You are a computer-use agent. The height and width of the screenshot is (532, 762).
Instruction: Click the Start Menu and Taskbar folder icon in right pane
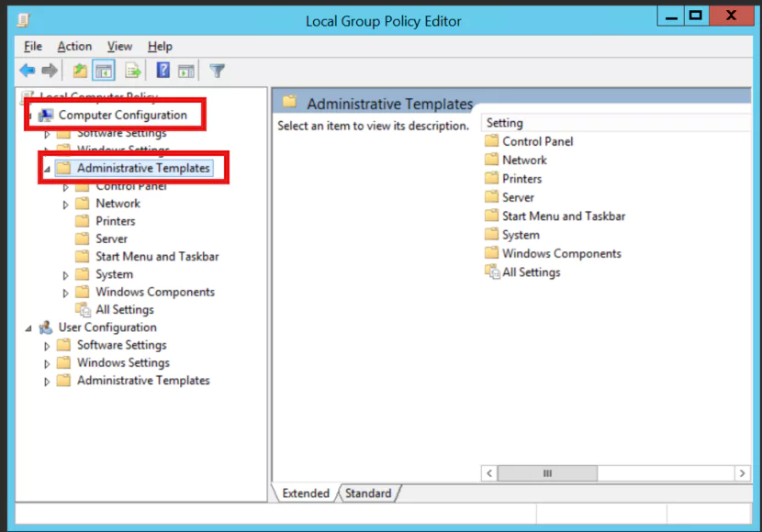coord(492,216)
